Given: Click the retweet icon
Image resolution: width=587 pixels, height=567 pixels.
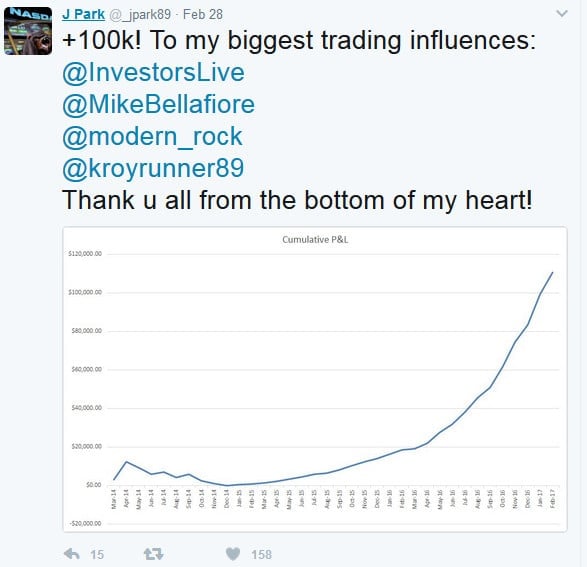Looking at the screenshot, I should 153,554.
